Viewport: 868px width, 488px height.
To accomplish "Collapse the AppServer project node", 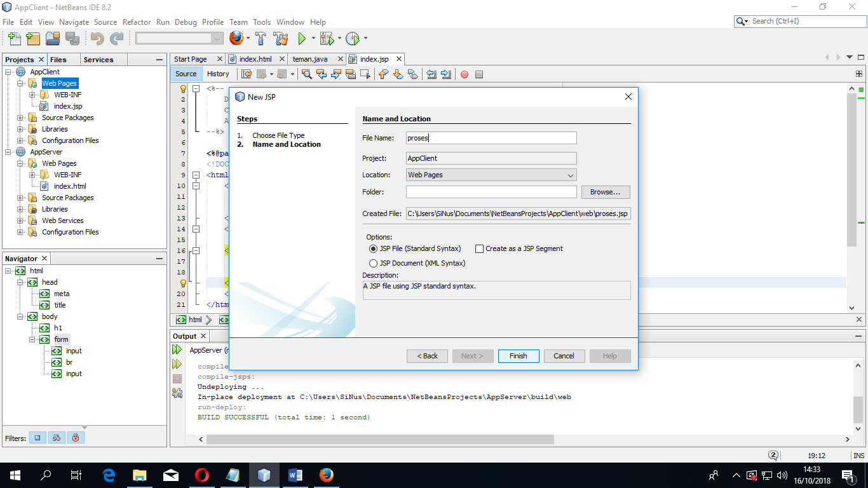I will [8, 152].
